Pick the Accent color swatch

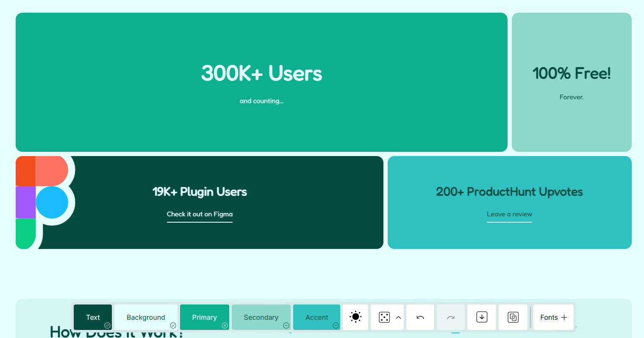[x=316, y=317]
